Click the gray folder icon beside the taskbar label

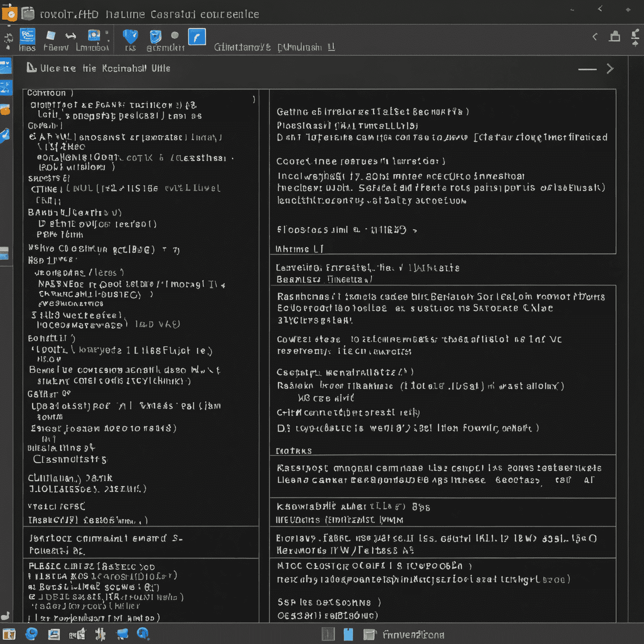coord(370,635)
